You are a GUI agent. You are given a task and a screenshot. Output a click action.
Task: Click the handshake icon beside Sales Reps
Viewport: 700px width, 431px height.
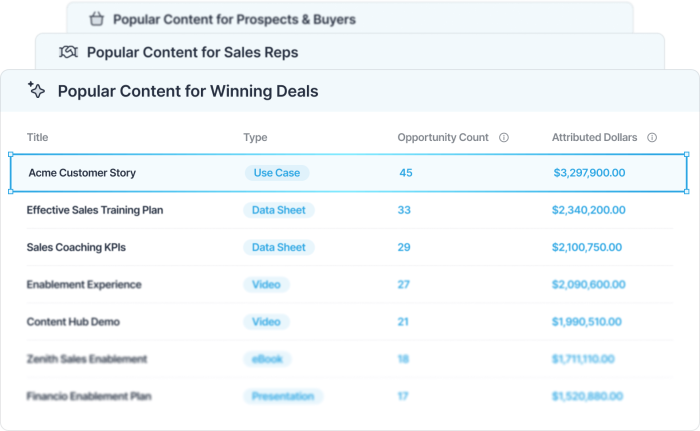[68, 52]
